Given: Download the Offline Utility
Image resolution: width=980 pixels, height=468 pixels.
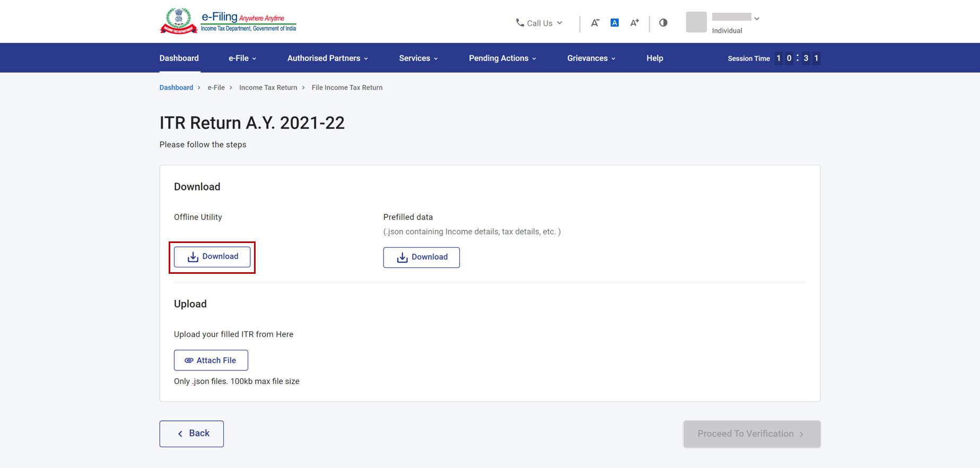Looking at the screenshot, I should [212, 257].
